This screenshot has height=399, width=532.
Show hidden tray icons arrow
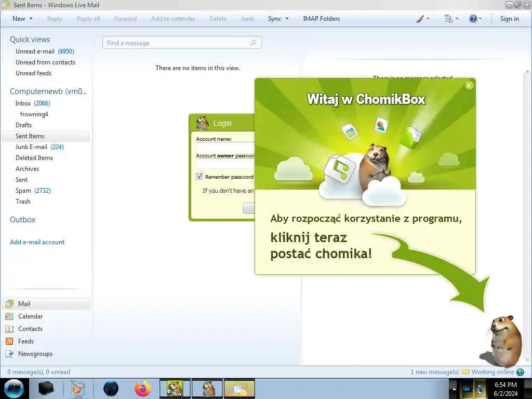[454, 389]
